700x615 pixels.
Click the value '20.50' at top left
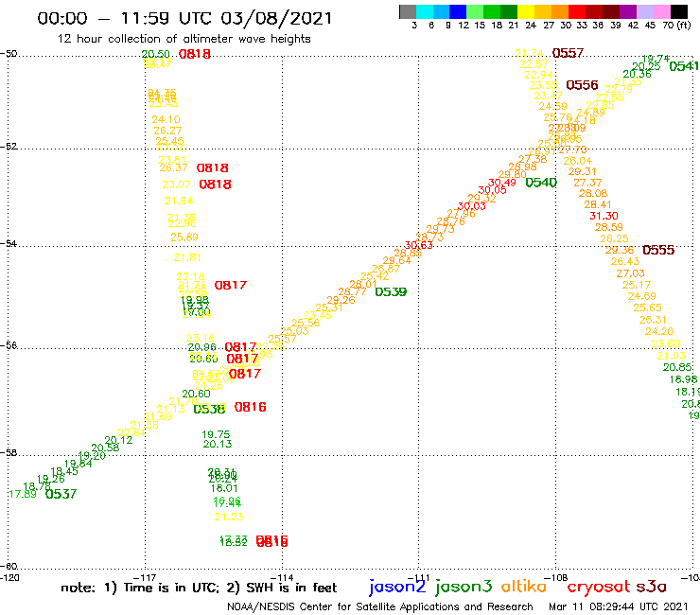click(155, 54)
